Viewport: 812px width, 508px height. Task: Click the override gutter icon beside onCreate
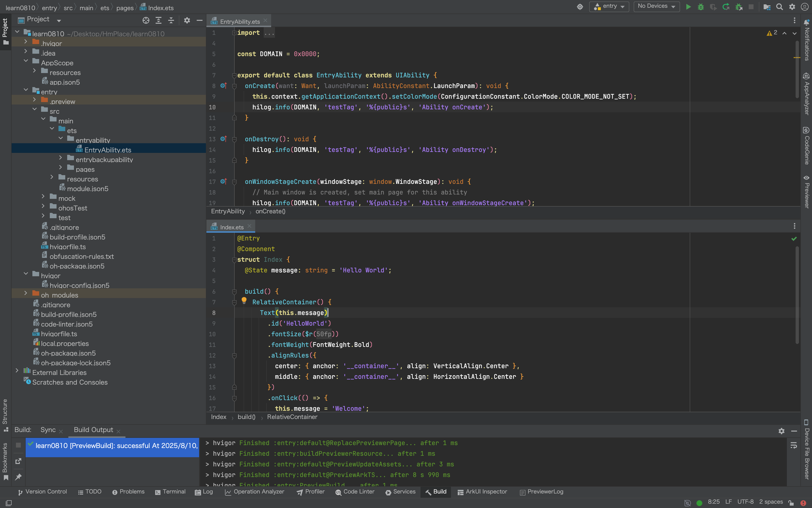(x=224, y=86)
